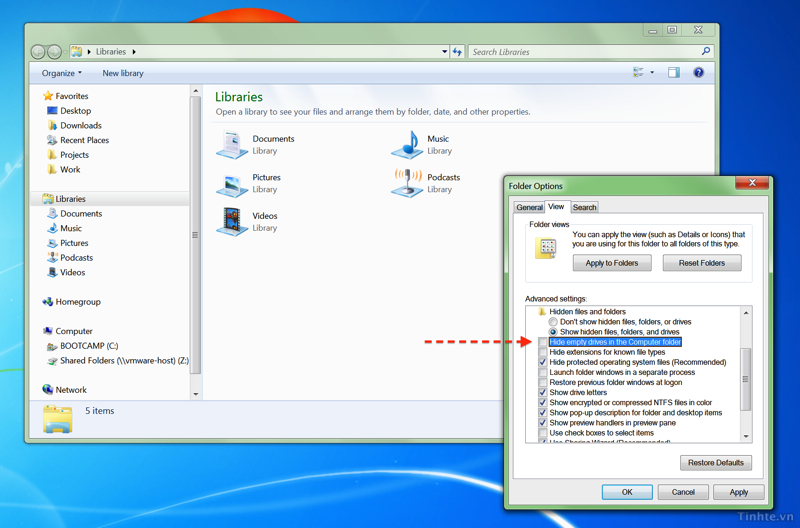Enable Hide empty drives in Computer folder
This screenshot has height=528, width=800.
(543, 342)
